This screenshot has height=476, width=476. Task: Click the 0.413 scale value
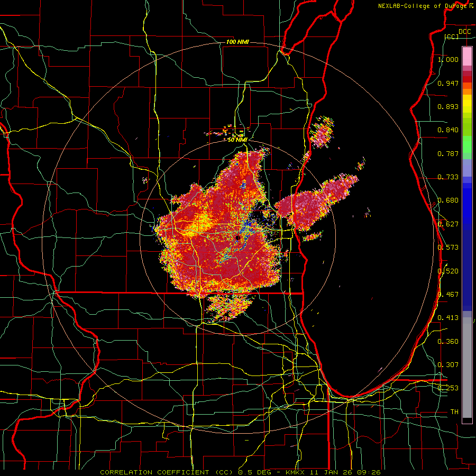(448, 318)
